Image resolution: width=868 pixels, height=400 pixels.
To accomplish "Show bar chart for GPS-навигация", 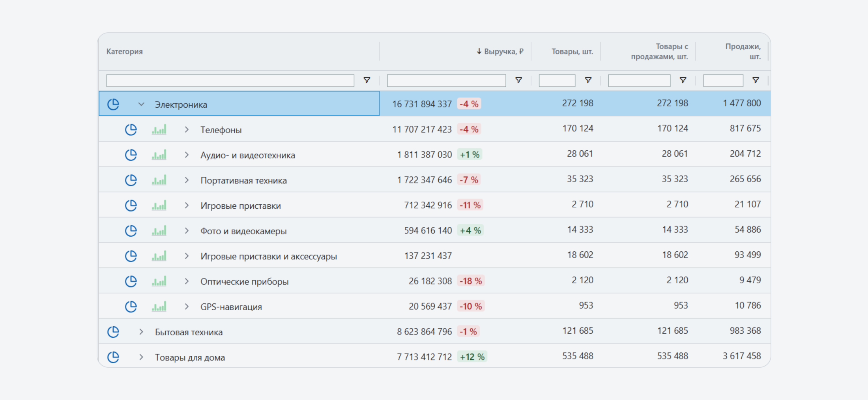I will click(159, 306).
